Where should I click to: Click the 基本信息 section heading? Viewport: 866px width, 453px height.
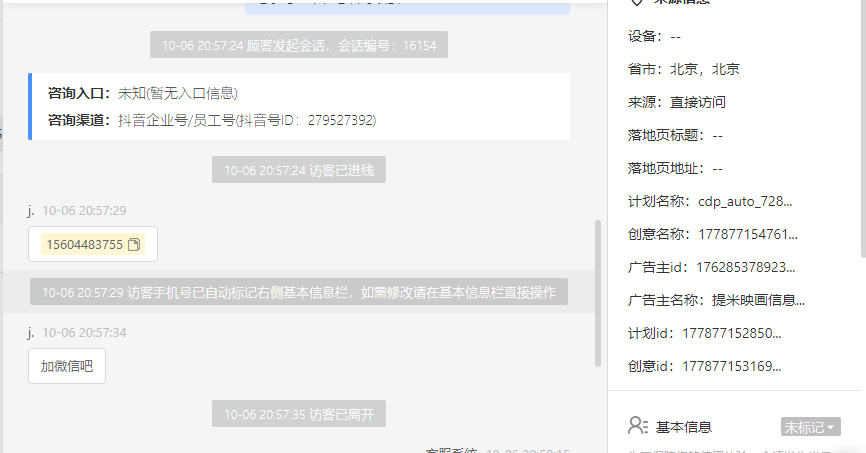[x=684, y=427]
